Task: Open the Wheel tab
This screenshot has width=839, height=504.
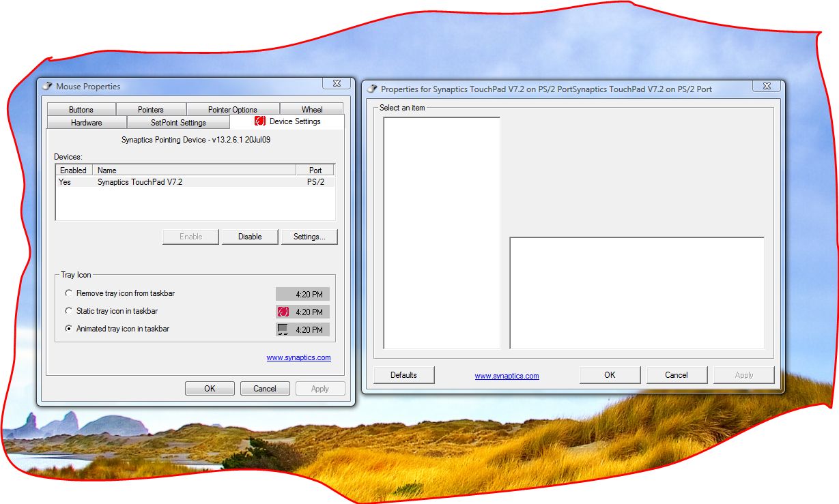Action: click(312, 109)
